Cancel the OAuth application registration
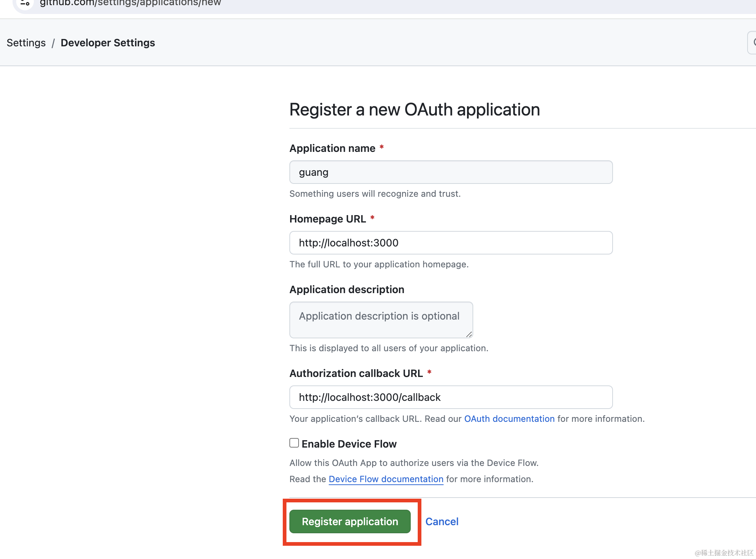 coord(442,521)
